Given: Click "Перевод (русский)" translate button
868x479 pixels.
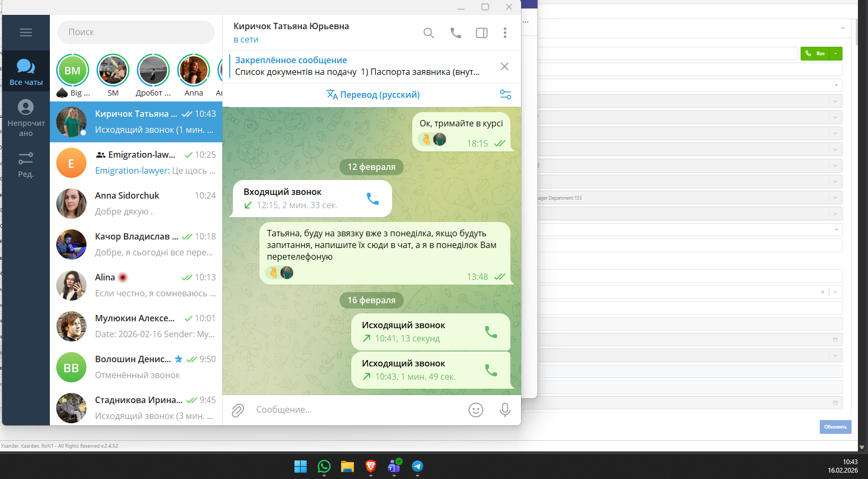Looking at the screenshot, I should click(x=373, y=95).
